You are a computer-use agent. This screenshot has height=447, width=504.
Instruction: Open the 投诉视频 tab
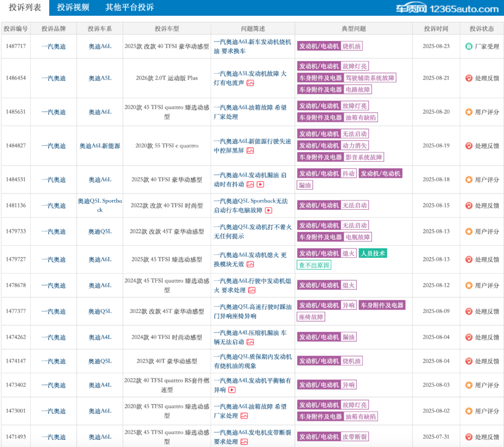(73, 7)
